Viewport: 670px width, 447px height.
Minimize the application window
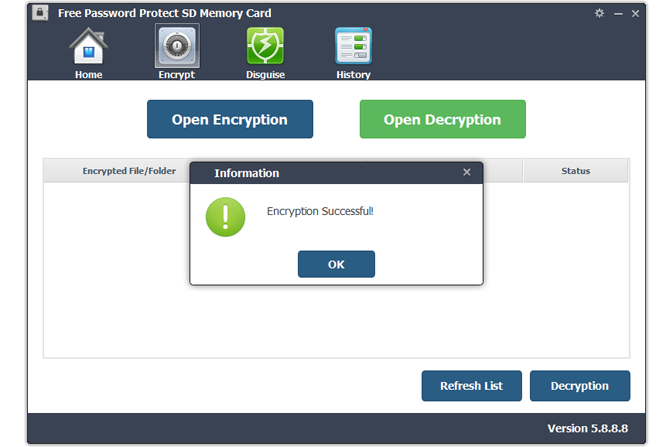(618, 14)
